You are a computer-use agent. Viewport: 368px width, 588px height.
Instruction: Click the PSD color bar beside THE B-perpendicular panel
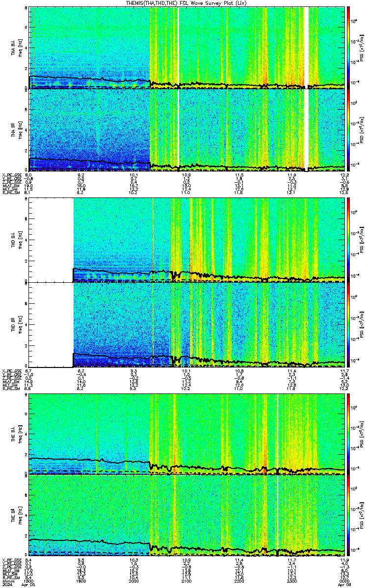coord(348,434)
